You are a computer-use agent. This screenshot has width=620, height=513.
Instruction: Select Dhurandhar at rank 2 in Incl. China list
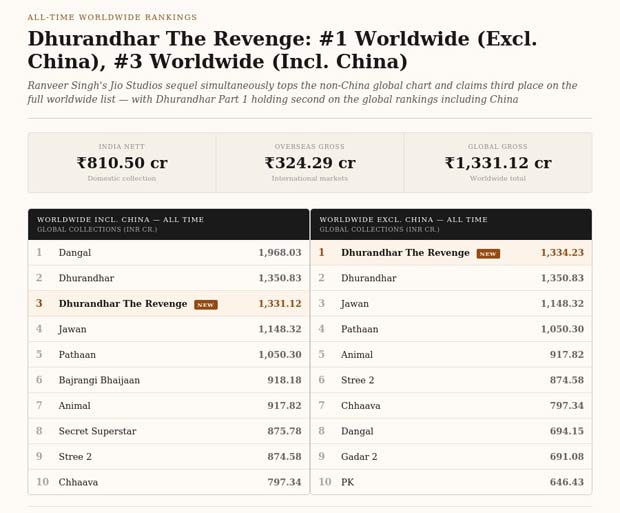169,278
